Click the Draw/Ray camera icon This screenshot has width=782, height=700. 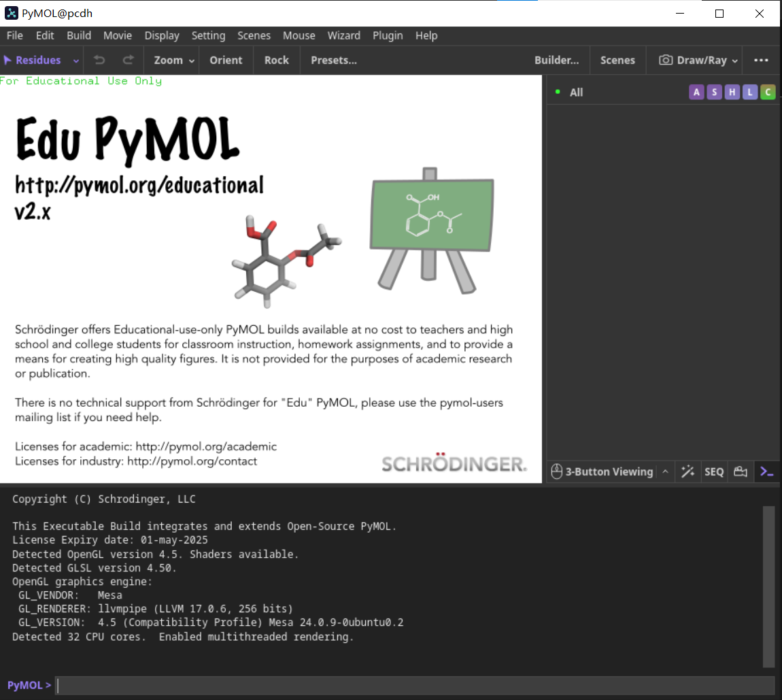pyautogui.click(x=665, y=60)
